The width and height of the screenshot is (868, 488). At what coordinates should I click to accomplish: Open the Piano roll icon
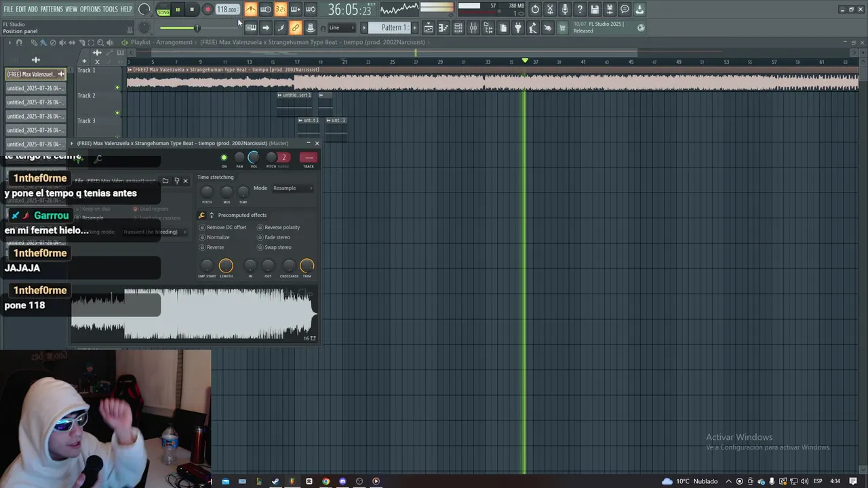click(443, 28)
